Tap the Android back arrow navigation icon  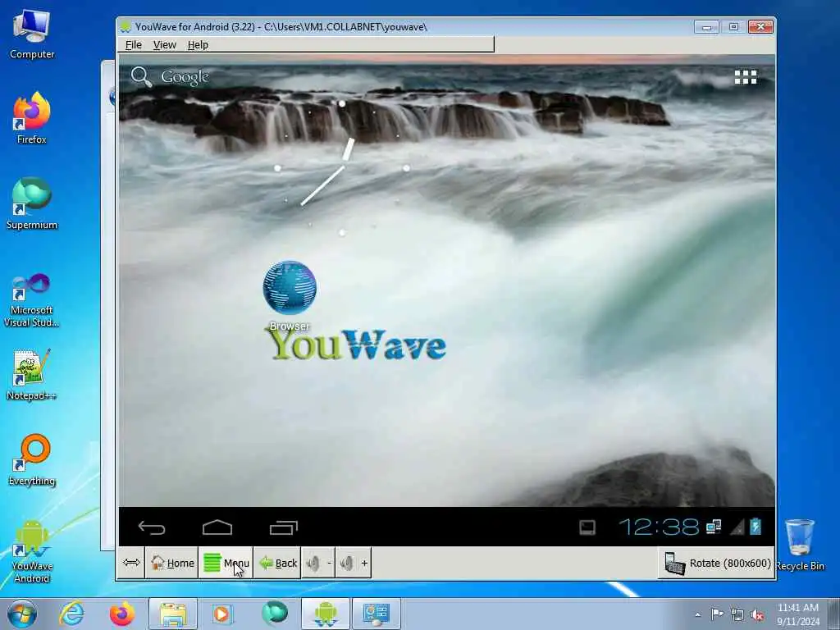pos(152,527)
